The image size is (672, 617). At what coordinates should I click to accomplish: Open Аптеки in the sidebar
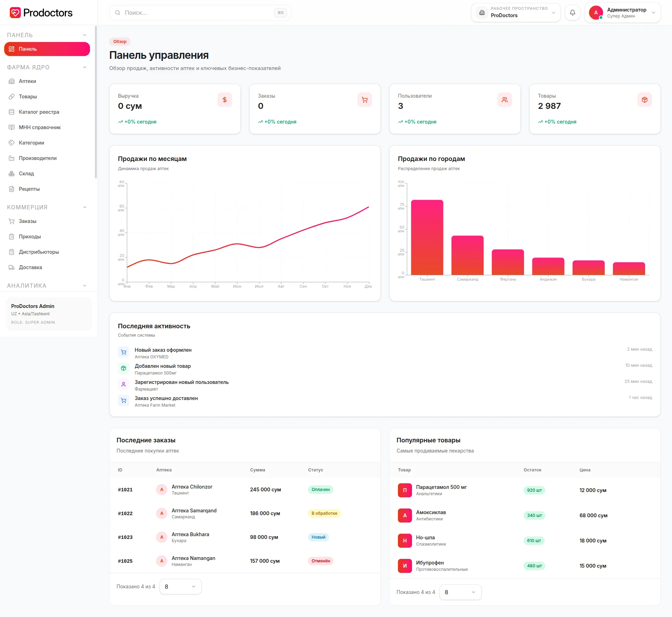(x=47, y=81)
